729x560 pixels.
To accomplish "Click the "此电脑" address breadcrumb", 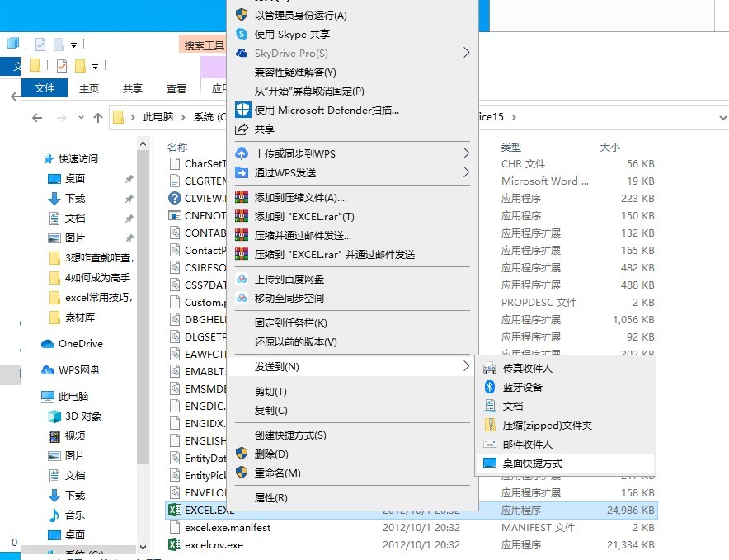I will pos(158,117).
